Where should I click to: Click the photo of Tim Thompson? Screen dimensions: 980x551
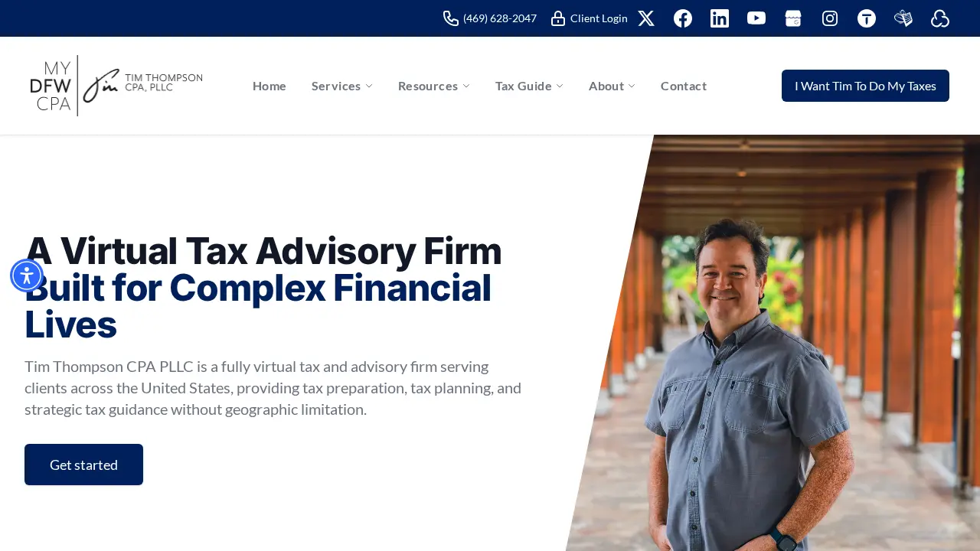point(773,343)
